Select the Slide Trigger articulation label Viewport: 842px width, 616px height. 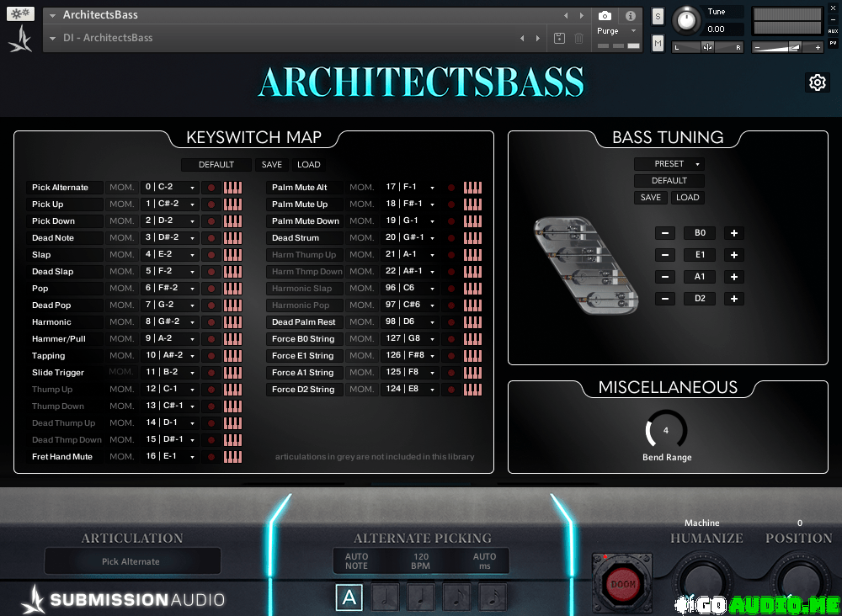tap(65, 373)
